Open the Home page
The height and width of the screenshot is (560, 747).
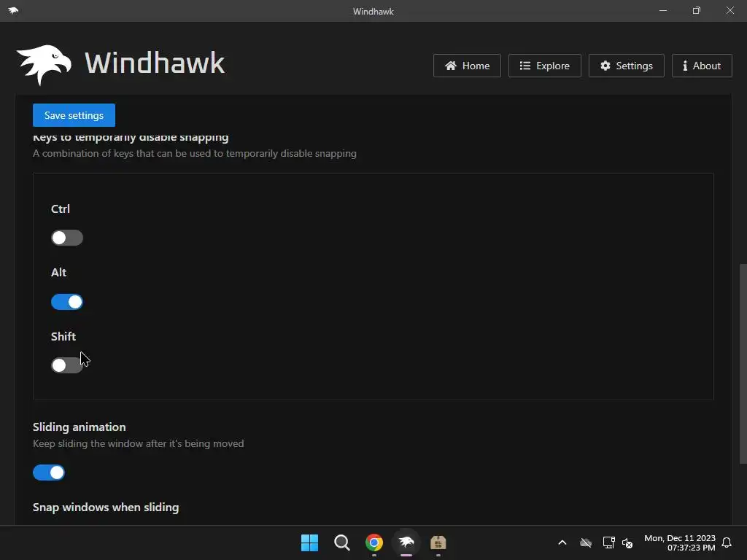(x=467, y=66)
